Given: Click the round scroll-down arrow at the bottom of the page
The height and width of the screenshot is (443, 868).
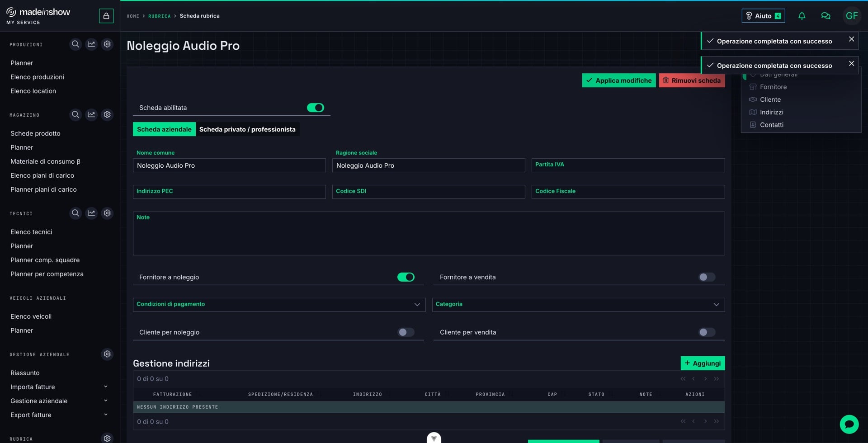Looking at the screenshot, I should coord(434,438).
